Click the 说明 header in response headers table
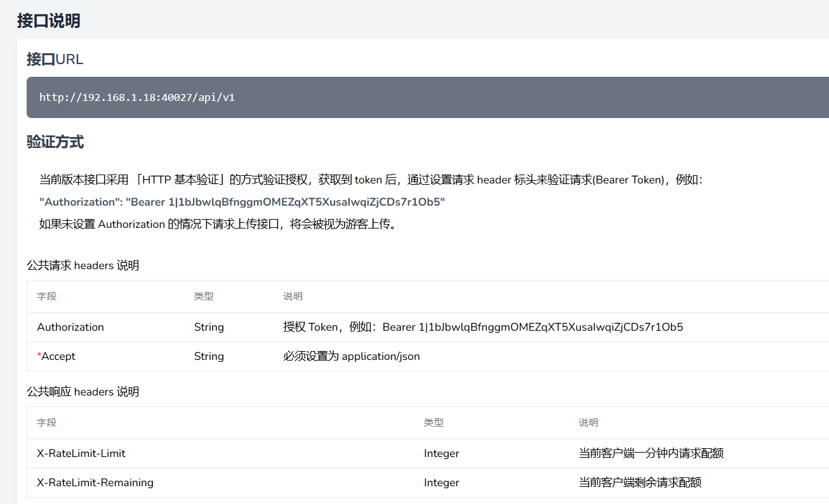This screenshot has height=504, width=829. point(588,423)
